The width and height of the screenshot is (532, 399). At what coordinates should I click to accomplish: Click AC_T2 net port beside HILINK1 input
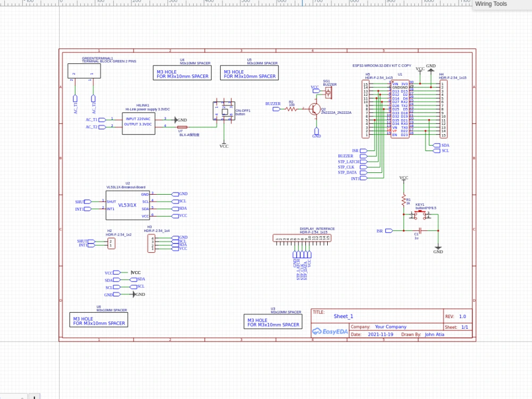tap(102, 127)
